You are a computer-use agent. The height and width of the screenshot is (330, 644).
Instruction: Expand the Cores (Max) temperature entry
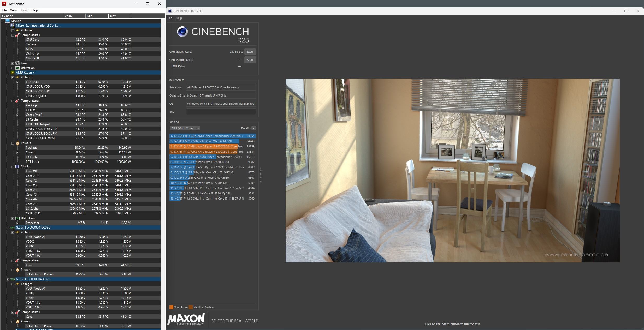[17, 115]
